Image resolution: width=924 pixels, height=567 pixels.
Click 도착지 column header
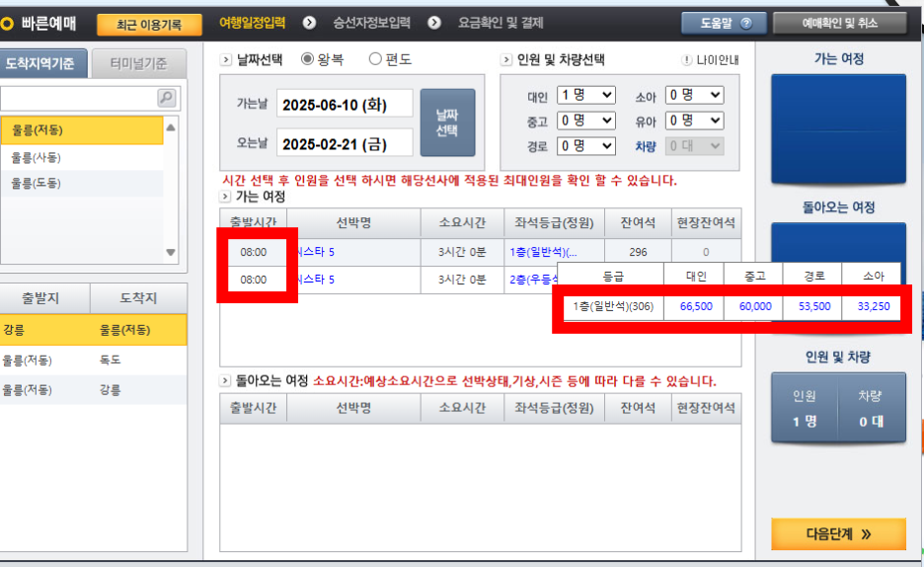[x=139, y=298]
